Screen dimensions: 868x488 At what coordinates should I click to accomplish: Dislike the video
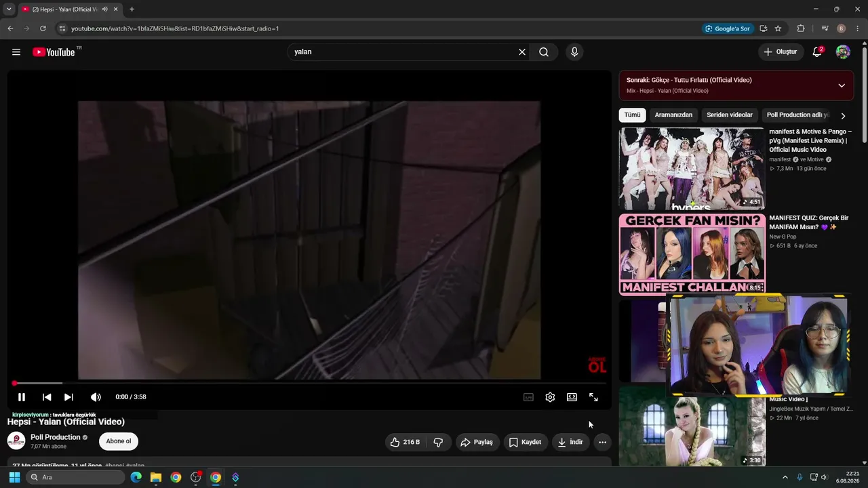[x=438, y=442]
